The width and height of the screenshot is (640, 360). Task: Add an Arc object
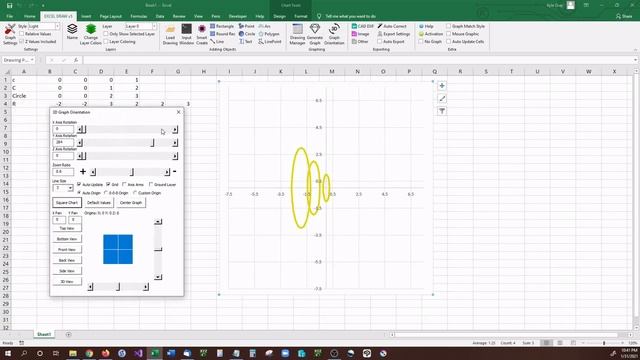click(x=264, y=26)
